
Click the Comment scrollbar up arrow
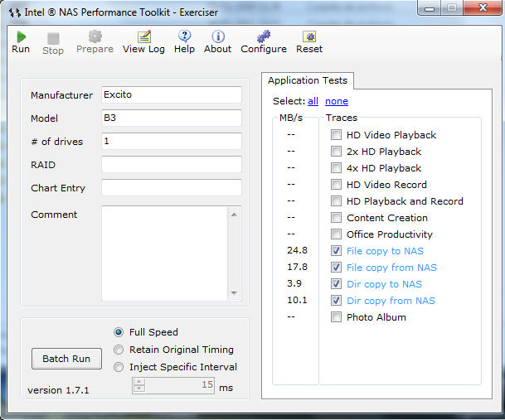click(x=234, y=215)
